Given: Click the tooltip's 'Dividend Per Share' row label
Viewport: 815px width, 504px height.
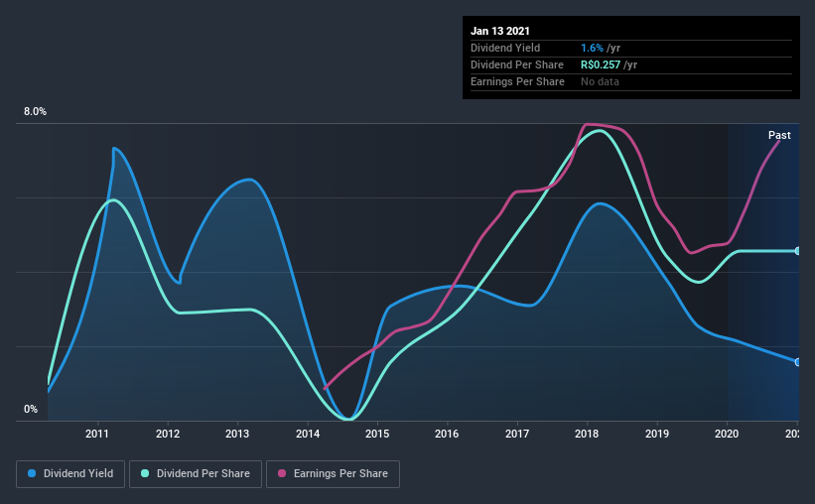Looking at the screenshot, I should pyautogui.click(x=516, y=64).
